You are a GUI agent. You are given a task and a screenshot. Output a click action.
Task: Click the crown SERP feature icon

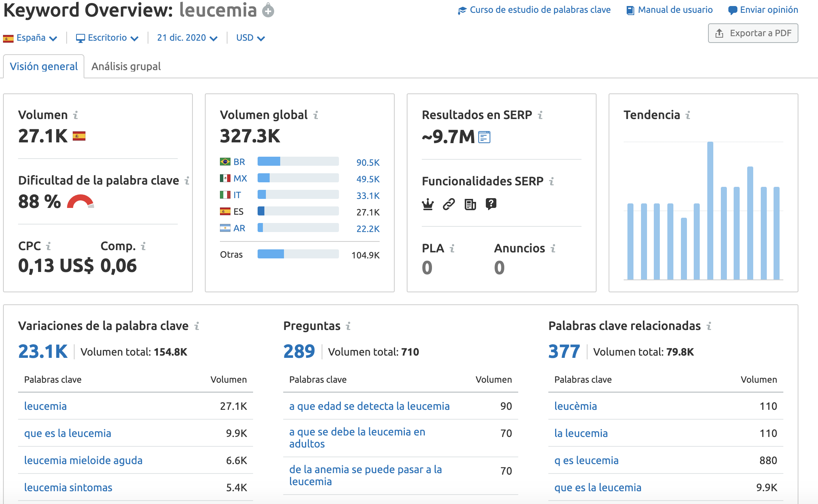click(428, 204)
